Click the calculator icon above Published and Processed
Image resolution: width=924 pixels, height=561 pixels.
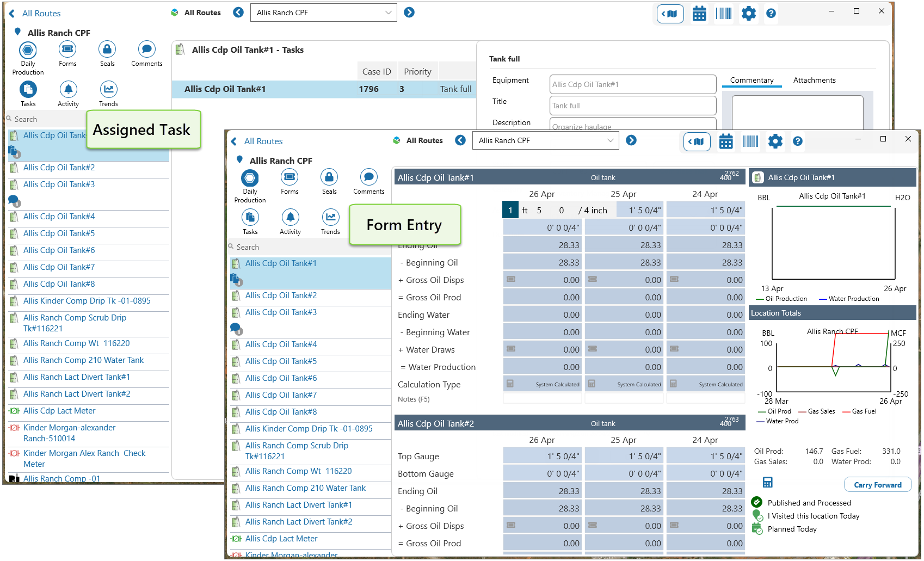pyautogui.click(x=767, y=483)
